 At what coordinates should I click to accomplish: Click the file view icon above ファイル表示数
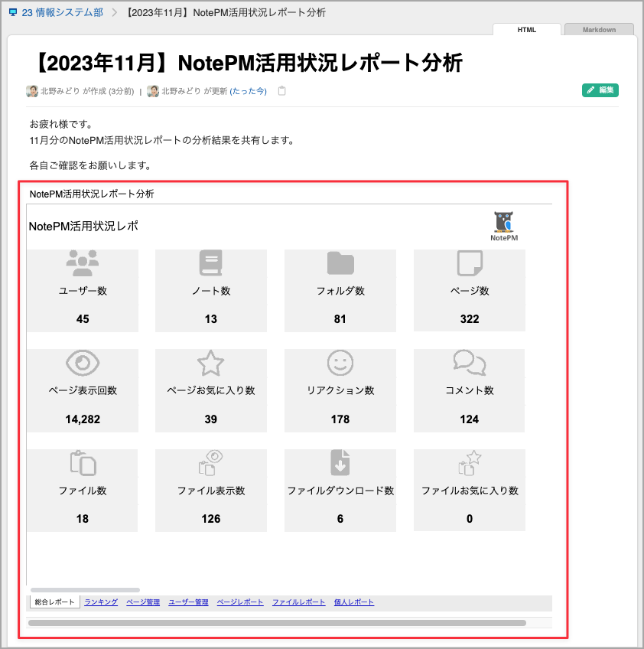click(x=211, y=463)
